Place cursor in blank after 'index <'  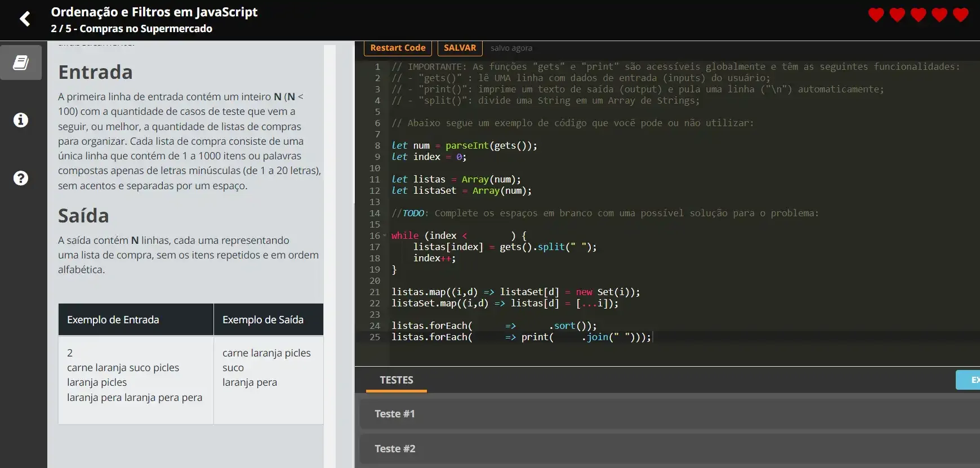(x=488, y=235)
